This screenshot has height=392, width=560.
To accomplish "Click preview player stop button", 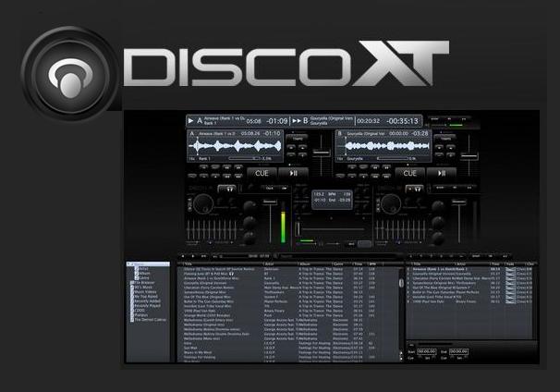I will coord(183,256).
